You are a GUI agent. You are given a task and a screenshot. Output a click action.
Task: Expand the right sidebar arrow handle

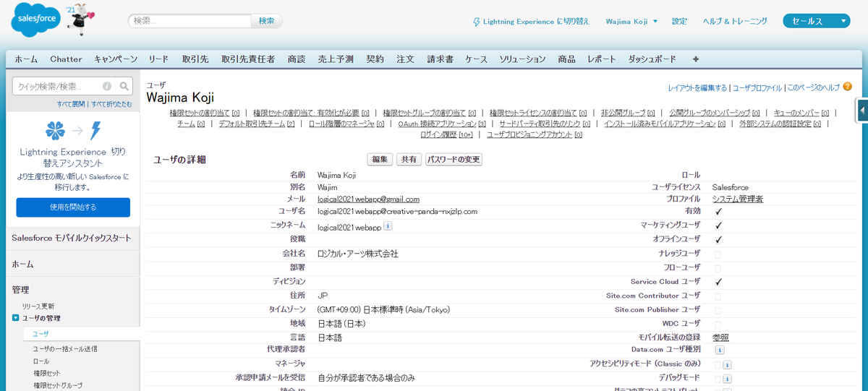pyautogui.click(x=862, y=111)
